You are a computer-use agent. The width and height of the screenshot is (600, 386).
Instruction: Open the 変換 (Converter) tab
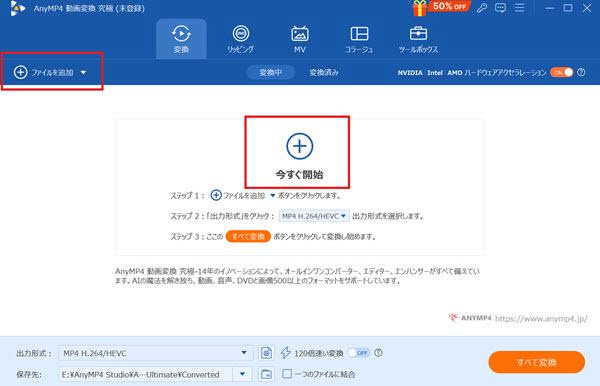pyautogui.click(x=181, y=39)
